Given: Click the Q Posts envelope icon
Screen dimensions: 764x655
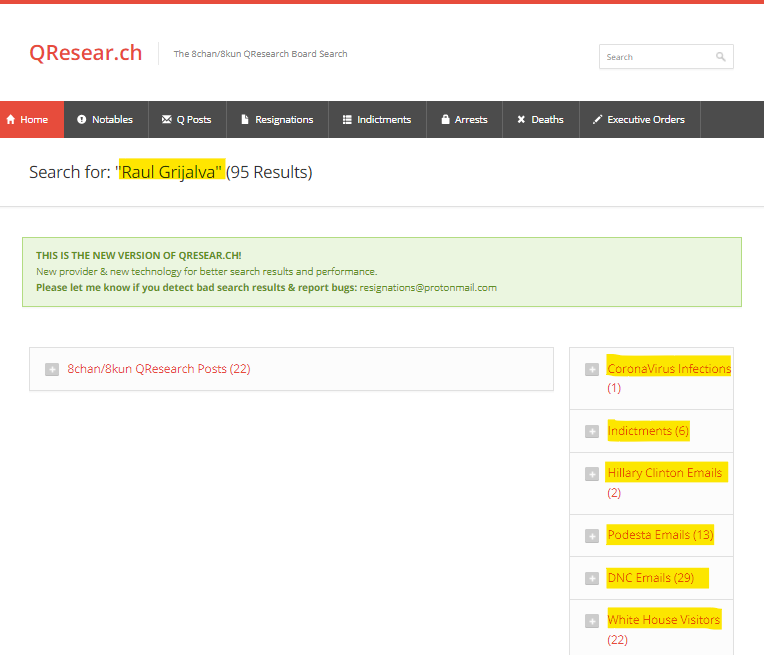Looking at the screenshot, I should pyautogui.click(x=167, y=119).
